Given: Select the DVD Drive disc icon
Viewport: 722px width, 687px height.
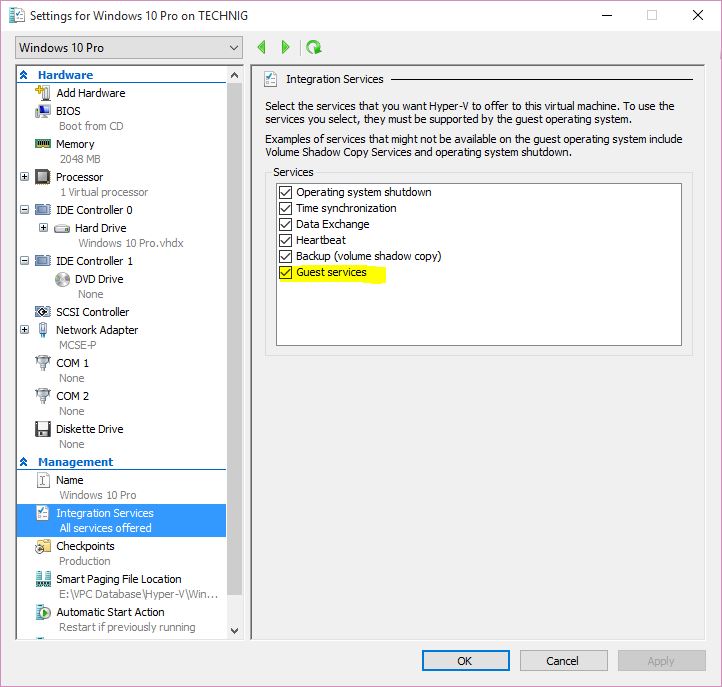Looking at the screenshot, I should click(62, 279).
